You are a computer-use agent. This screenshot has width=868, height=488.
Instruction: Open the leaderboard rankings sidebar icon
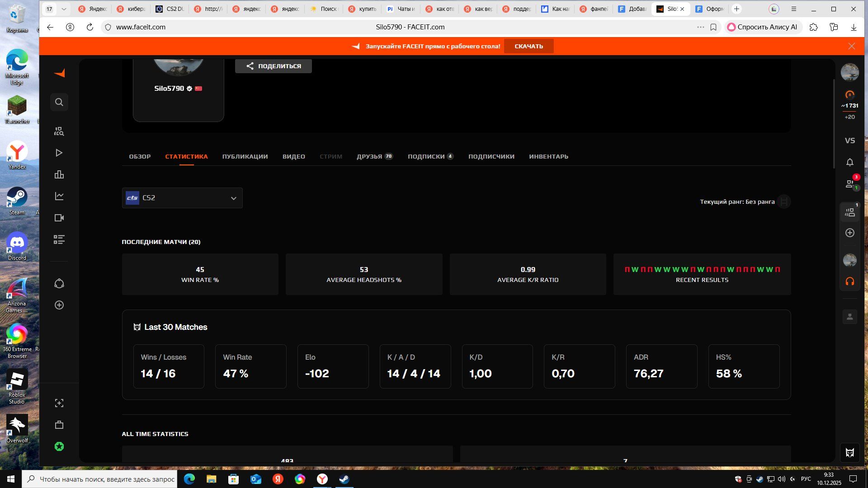(x=59, y=175)
